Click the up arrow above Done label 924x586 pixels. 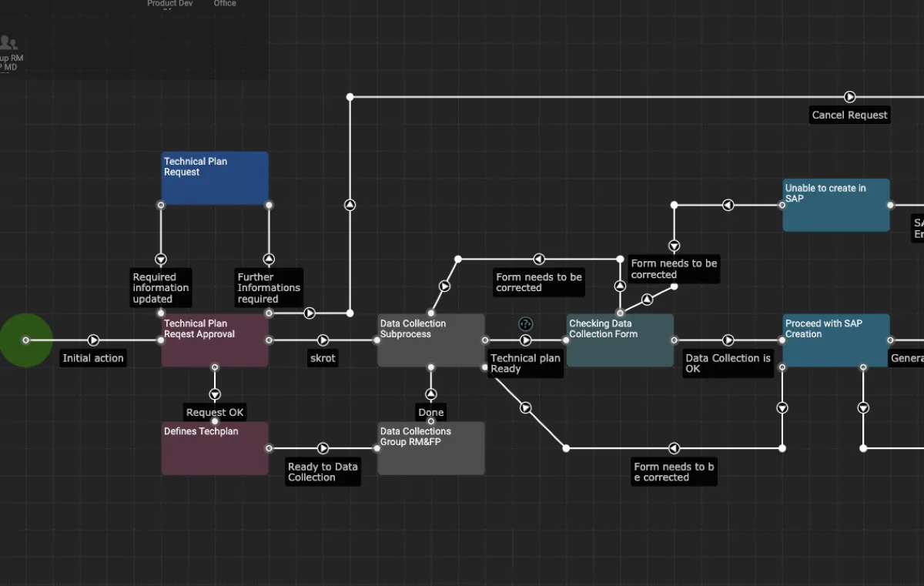coord(431,394)
